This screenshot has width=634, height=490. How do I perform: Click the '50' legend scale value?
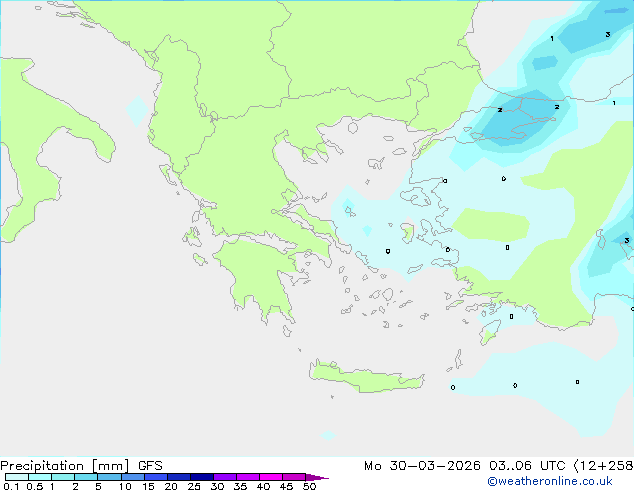coord(310,486)
